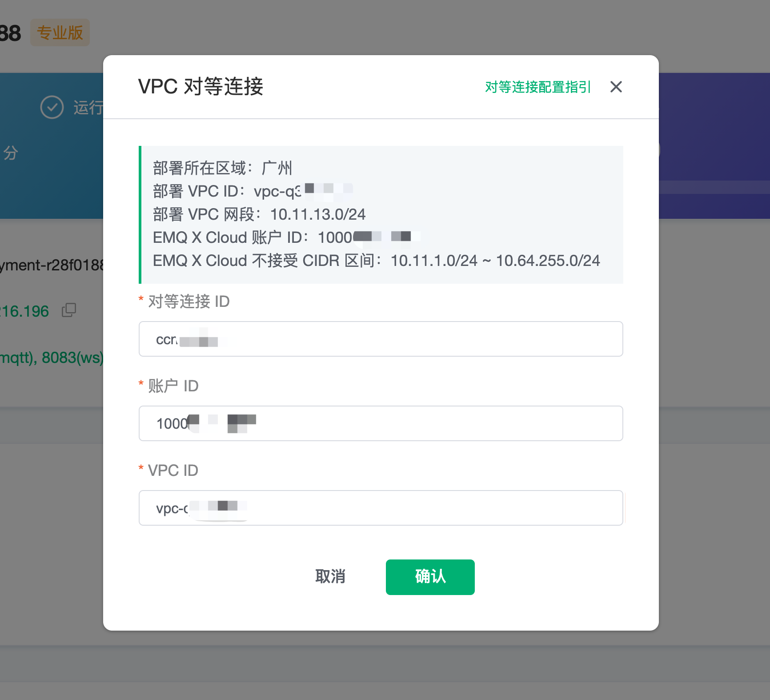This screenshot has height=700, width=770.
Task: Click the 专业版 badge
Action: (60, 32)
